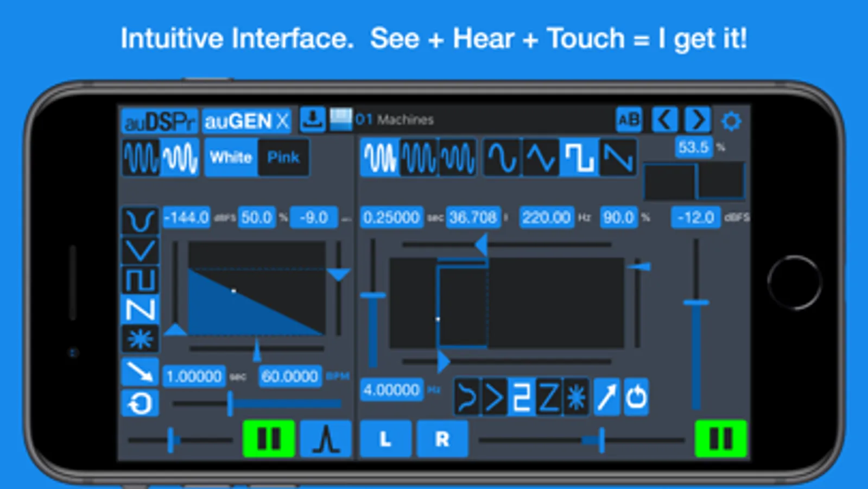The width and height of the screenshot is (868, 489).
Task: Select the curved S LFO shape icon
Action: tap(467, 397)
